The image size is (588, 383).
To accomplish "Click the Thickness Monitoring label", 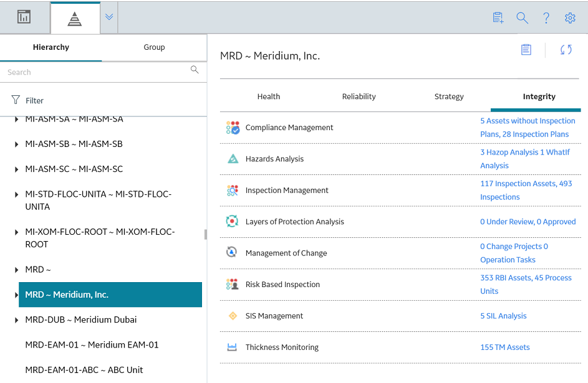I will [x=282, y=348].
